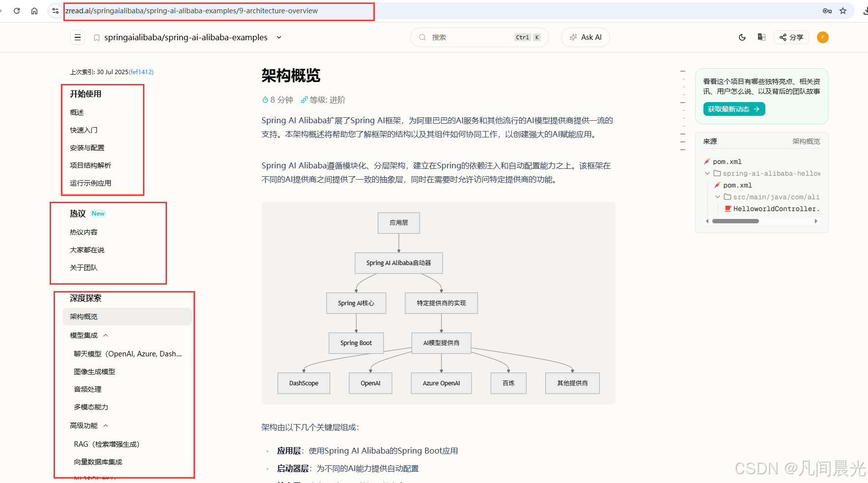This screenshot has width=868, height=483.
Task: Click the browser address bar URL
Action: click(192, 11)
